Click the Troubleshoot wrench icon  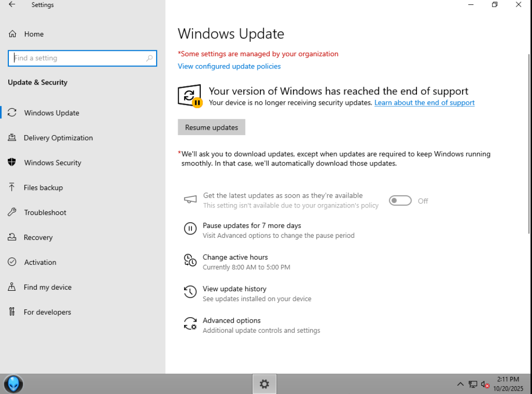tap(12, 212)
